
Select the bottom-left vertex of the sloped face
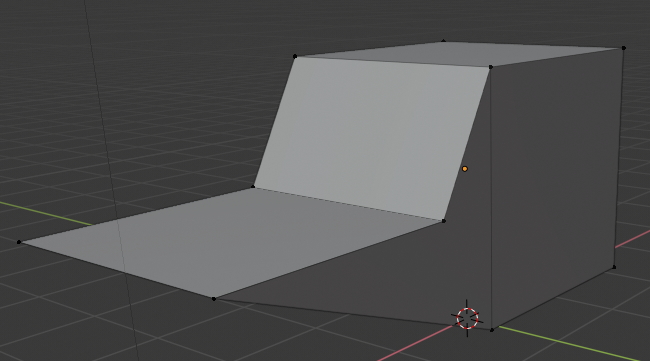pyautogui.click(x=253, y=187)
